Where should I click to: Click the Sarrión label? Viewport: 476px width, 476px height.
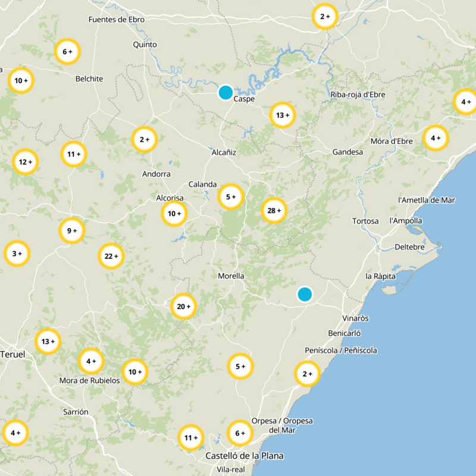click(x=76, y=412)
